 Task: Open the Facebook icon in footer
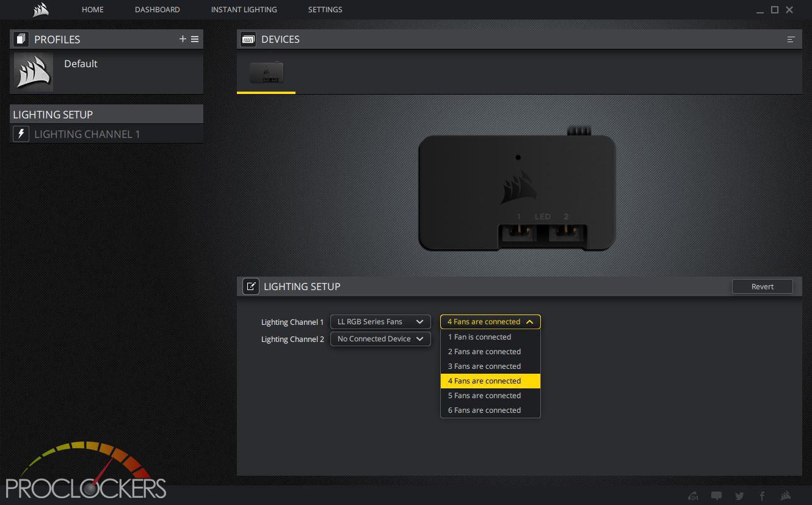tap(762, 496)
